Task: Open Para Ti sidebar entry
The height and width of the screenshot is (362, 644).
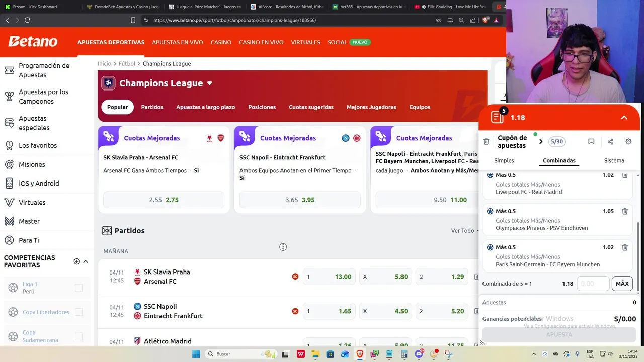Action: [23, 240]
